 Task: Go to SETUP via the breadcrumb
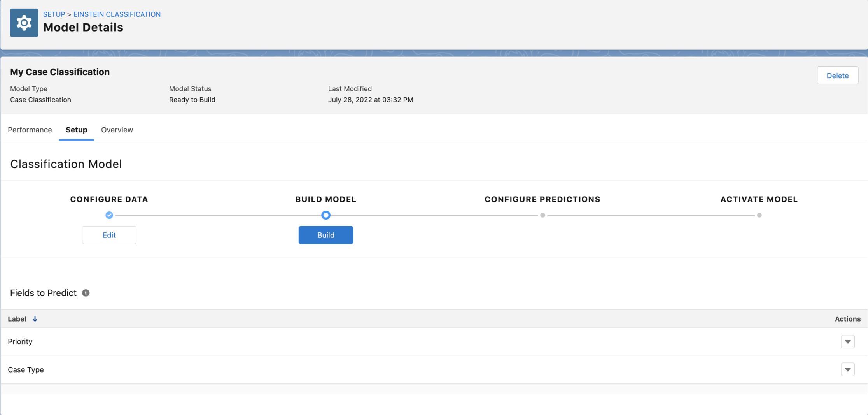[x=54, y=14]
